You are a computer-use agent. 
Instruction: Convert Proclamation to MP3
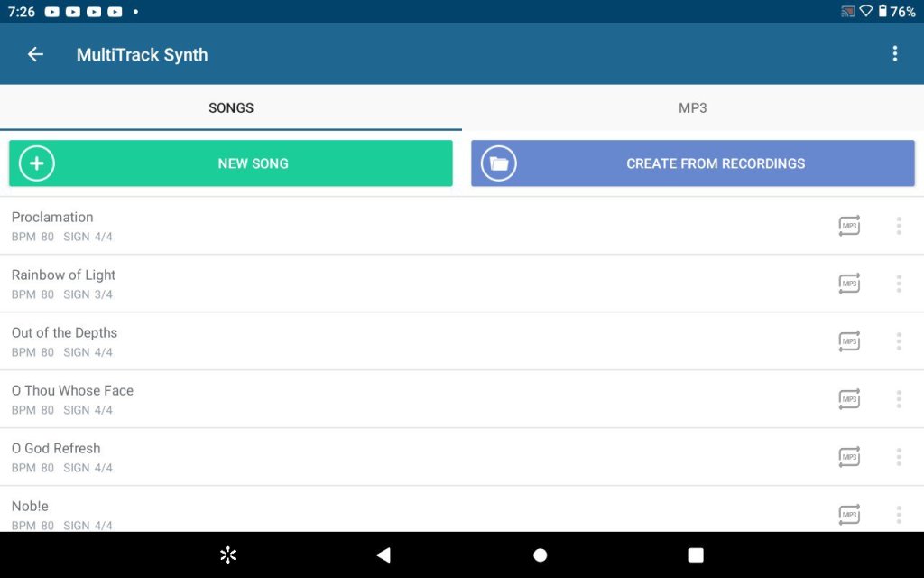point(849,226)
